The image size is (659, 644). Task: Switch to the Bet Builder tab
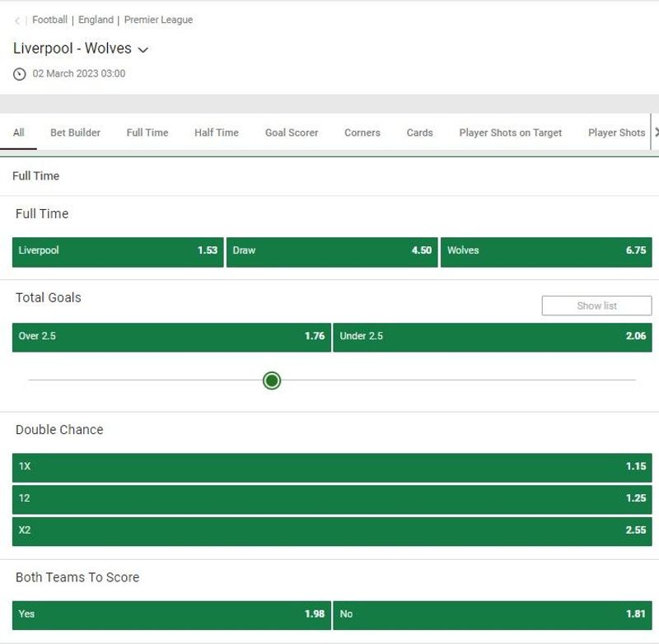(75, 133)
